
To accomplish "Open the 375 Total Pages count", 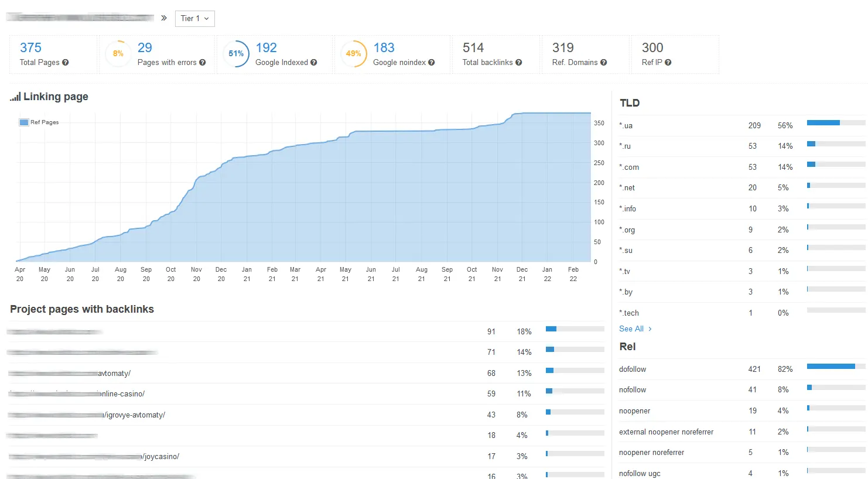I will point(30,47).
